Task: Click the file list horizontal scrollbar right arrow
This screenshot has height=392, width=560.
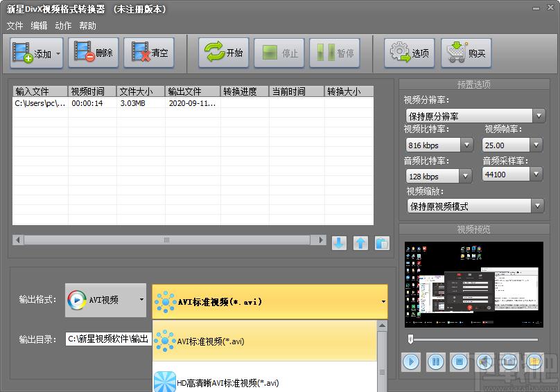Action: (320, 240)
